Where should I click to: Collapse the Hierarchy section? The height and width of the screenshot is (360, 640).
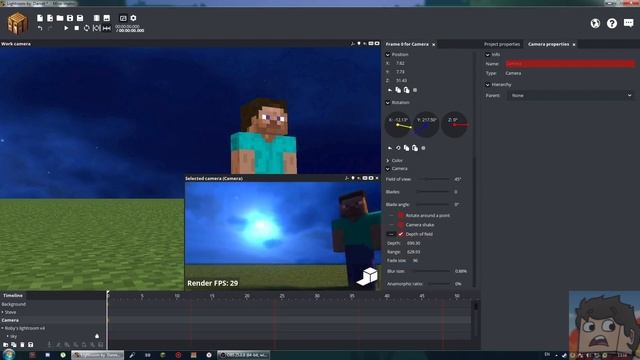point(487,85)
